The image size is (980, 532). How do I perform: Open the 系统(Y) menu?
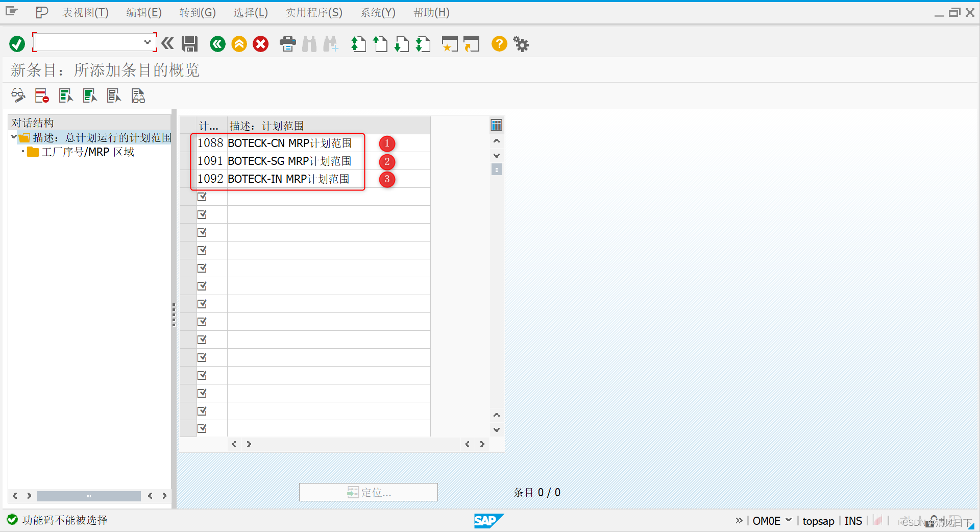(378, 13)
